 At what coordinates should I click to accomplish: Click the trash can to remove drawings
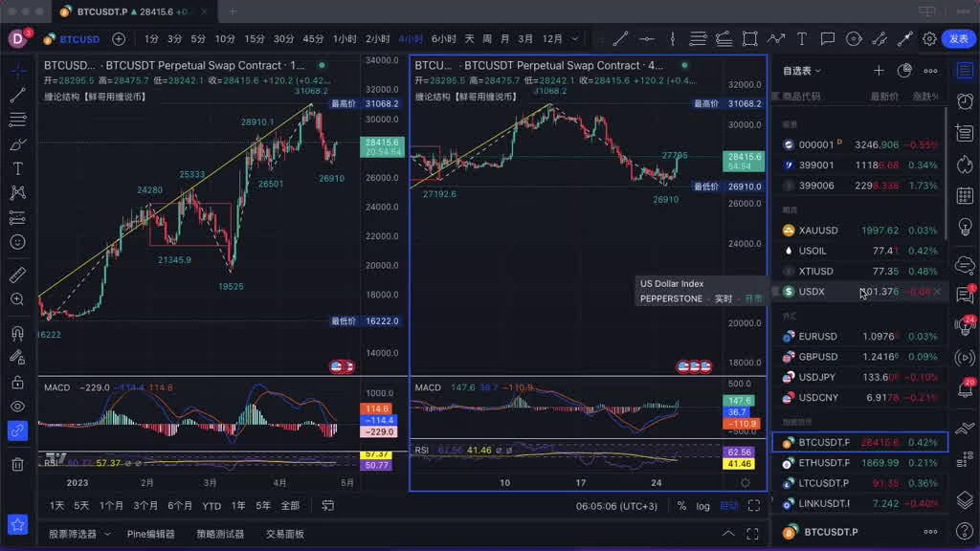click(x=17, y=464)
